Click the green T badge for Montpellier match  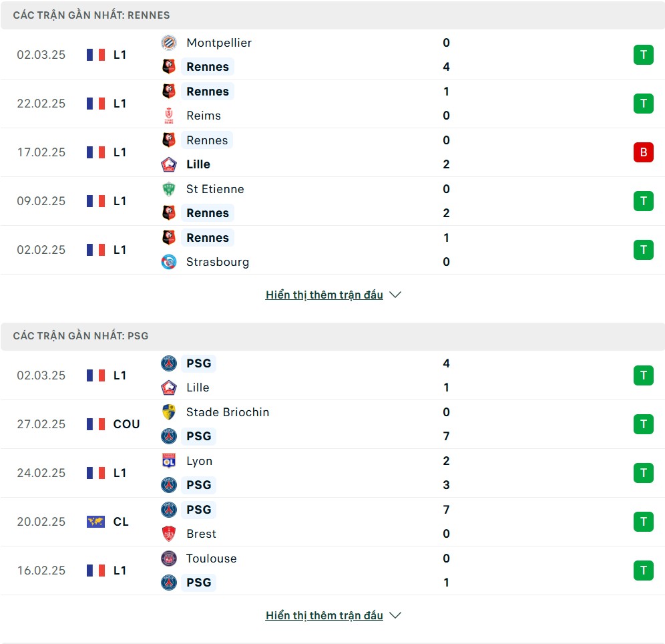pyautogui.click(x=643, y=55)
